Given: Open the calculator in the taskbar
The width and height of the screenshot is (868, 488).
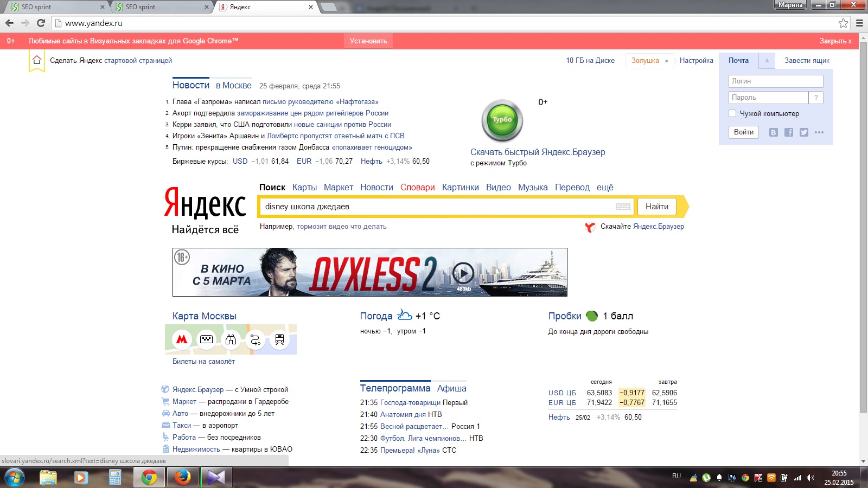Looking at the screenshot, I should pos(115,478).
